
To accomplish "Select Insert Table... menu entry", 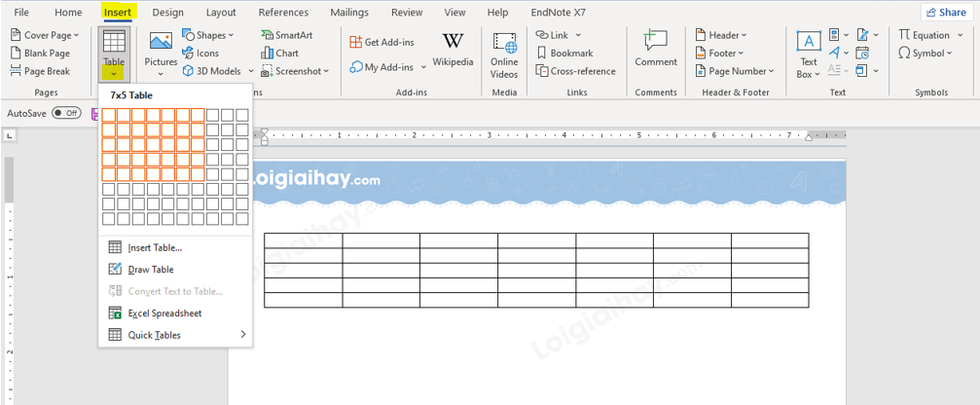I will tap(155, 247).
